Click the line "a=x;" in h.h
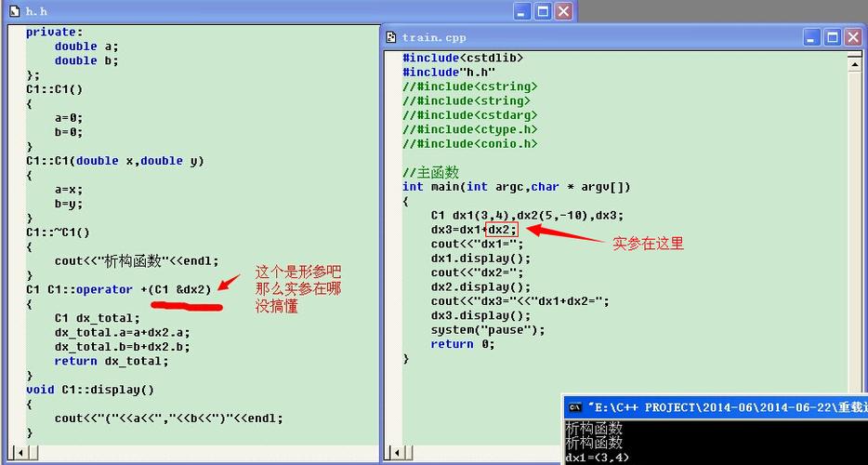The image size is (868, 465). pos(69,190)
